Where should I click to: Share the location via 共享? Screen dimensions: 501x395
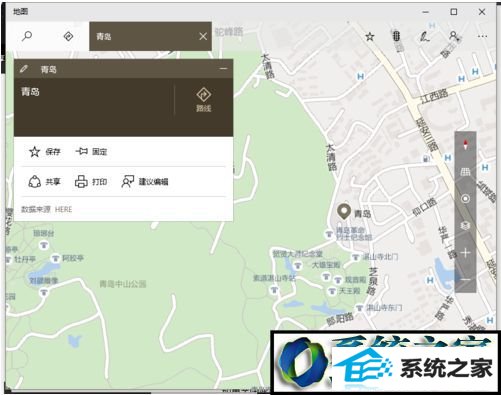coord(44,182)
